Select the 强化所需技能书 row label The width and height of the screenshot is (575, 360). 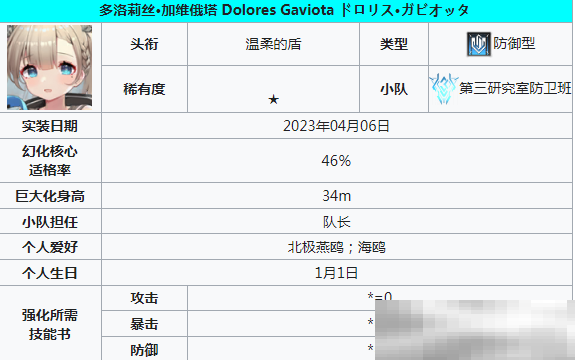pyautogui.click(x=50, y=324)
